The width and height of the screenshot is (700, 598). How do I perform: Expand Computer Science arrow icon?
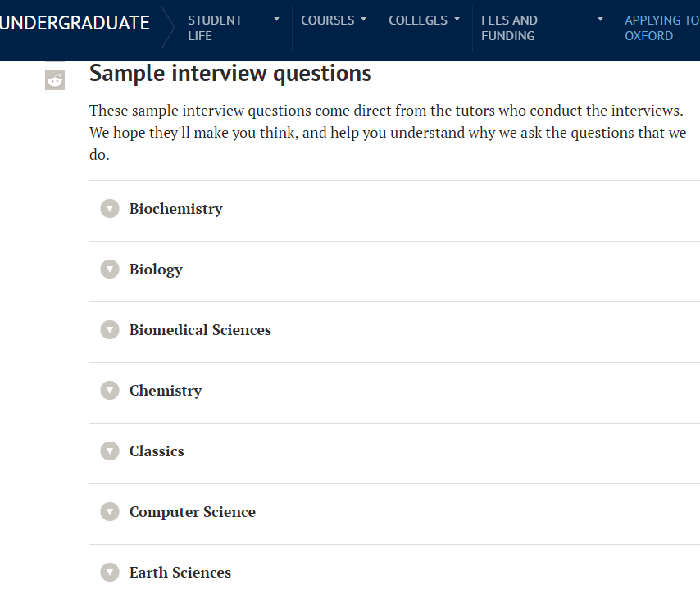coord(110,512)
